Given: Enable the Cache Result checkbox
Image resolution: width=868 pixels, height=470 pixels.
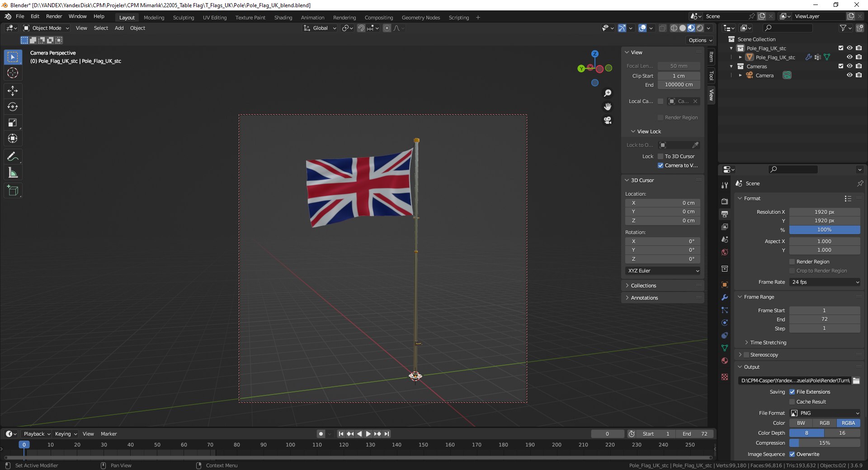Looking at the screenshot, I should point(792,402).
